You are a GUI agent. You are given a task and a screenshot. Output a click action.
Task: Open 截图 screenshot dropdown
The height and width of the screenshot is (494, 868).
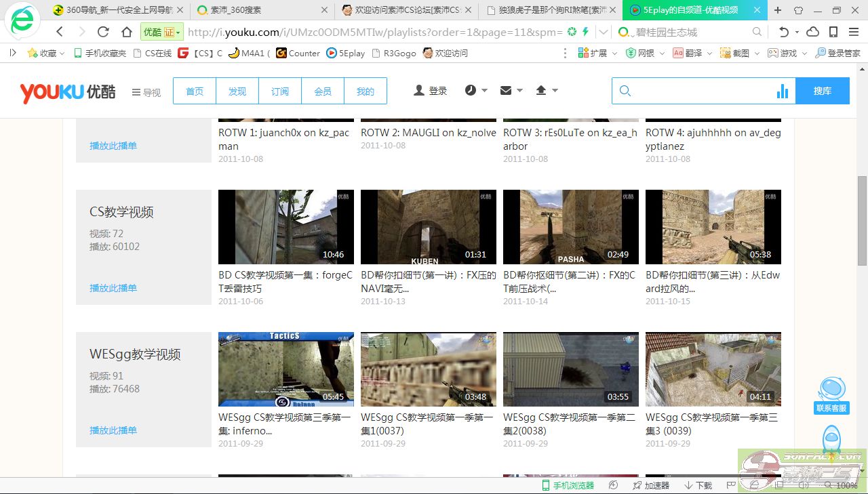click(x=740, y=53)
